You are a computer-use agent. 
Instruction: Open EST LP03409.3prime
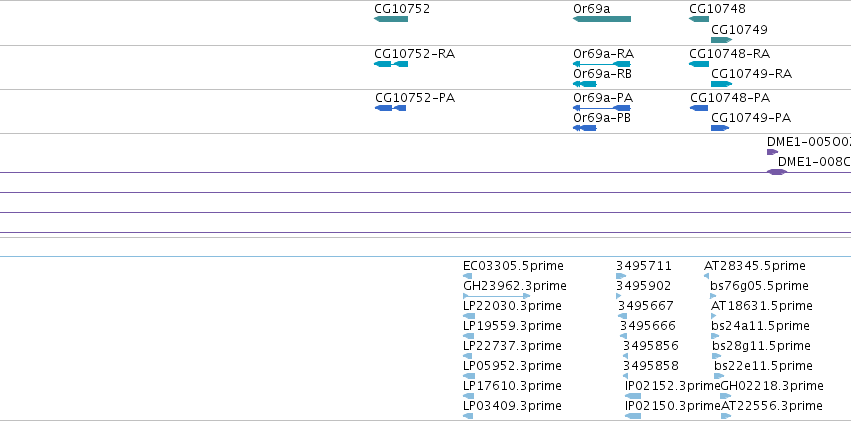tap(468, 416)
